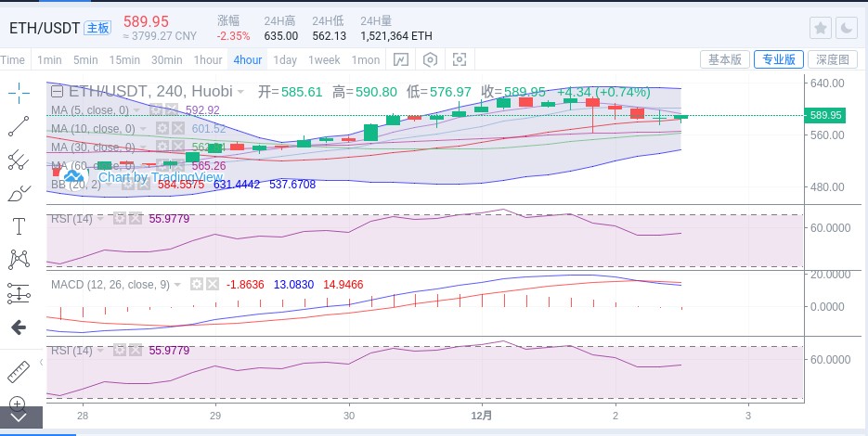
Task: Click the -2.35% change value
Action: click(234, 36)
